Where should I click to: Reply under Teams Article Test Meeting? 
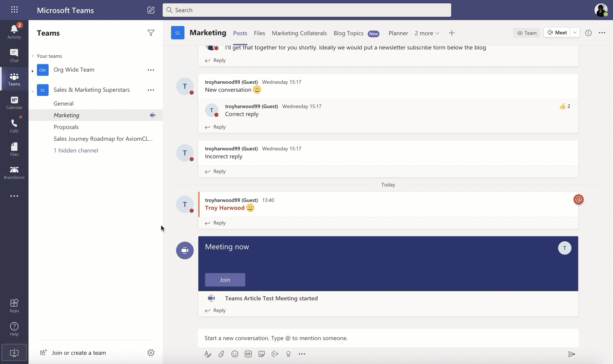click(x=216, y=310)
